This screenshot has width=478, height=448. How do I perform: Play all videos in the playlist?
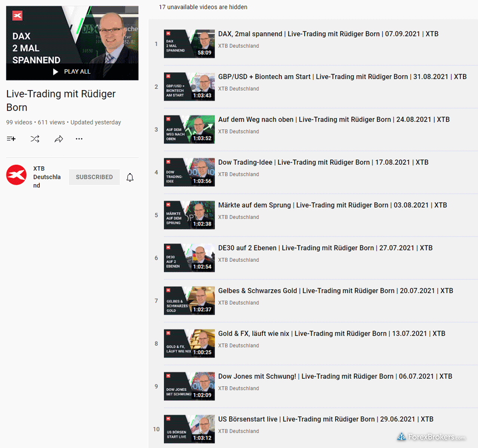[x=72, y=72]
